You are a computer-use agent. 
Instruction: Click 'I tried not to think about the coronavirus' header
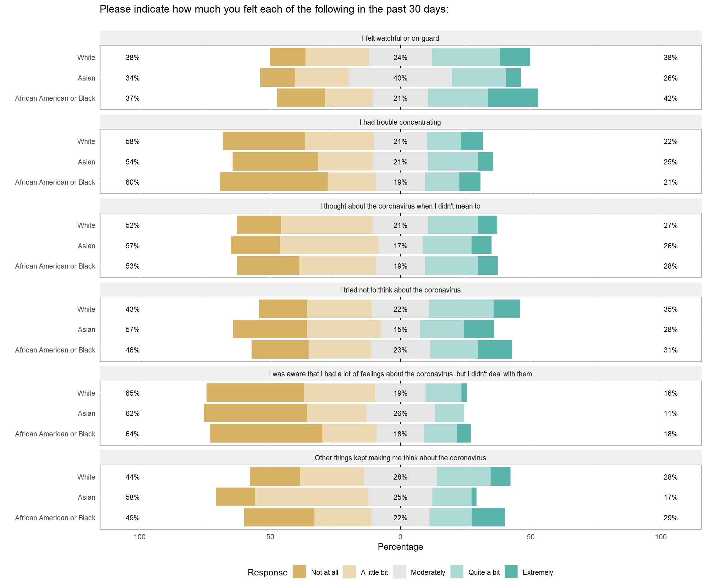click(400, 290)
